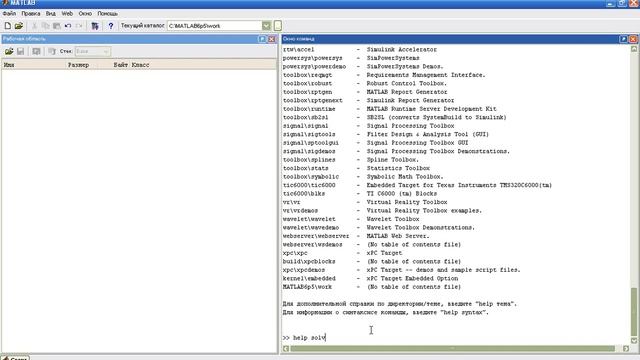This screenshot has width=640, height=360.
Task: Open selection icon in workspace toolbar
Action: 36,51
